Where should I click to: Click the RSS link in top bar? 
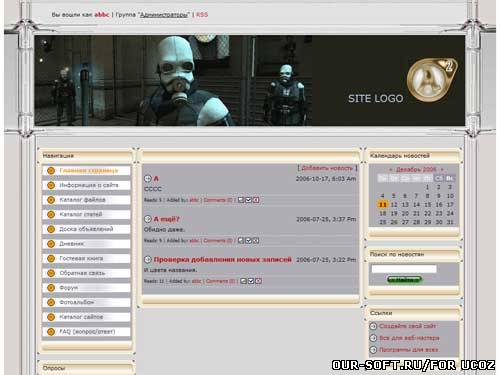[202, 15]
